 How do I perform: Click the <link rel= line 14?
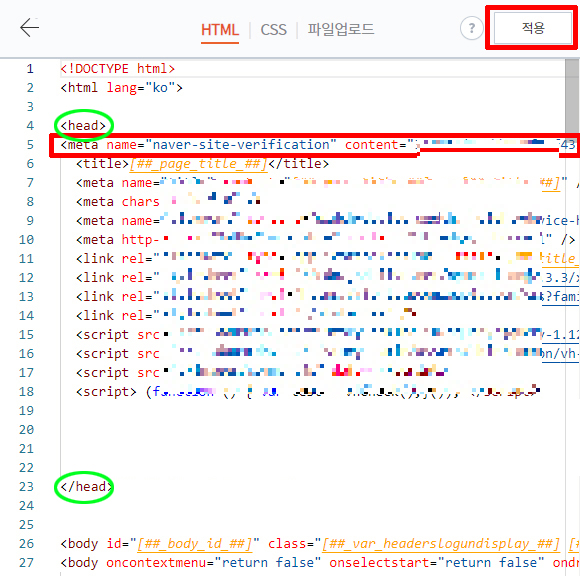click(246, 316)
